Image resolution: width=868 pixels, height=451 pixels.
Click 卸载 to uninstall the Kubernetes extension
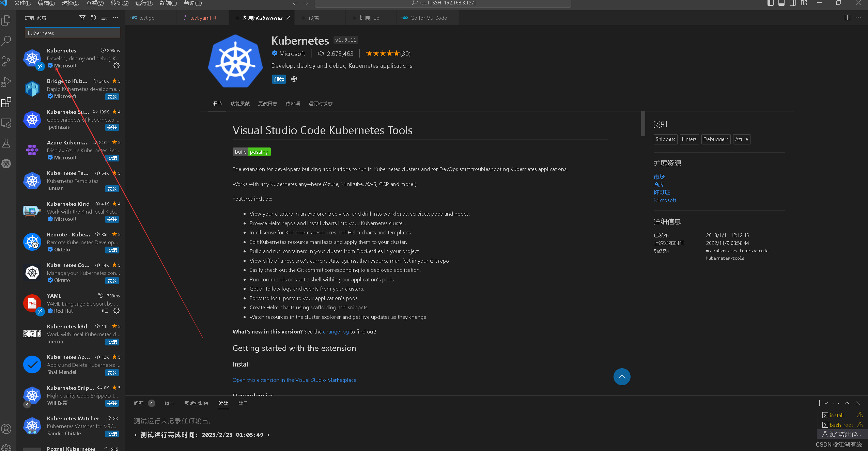point(279,79)
